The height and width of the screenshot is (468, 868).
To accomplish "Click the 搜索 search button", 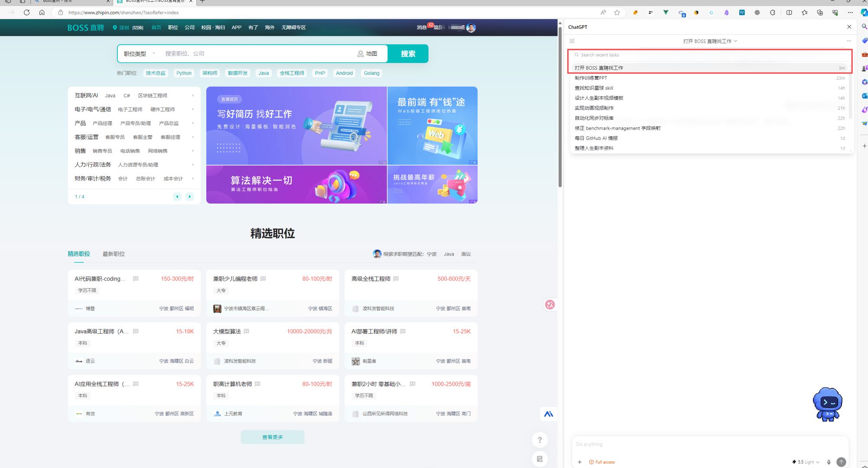I will (408, 54).
